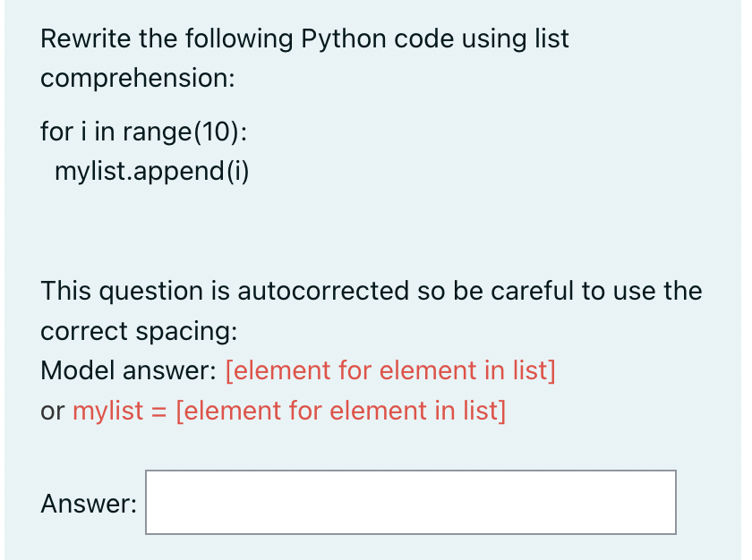The height and width of the screenshot is (560, 752).
Task: Click the "Answer:" label
Action: (89, 504)
